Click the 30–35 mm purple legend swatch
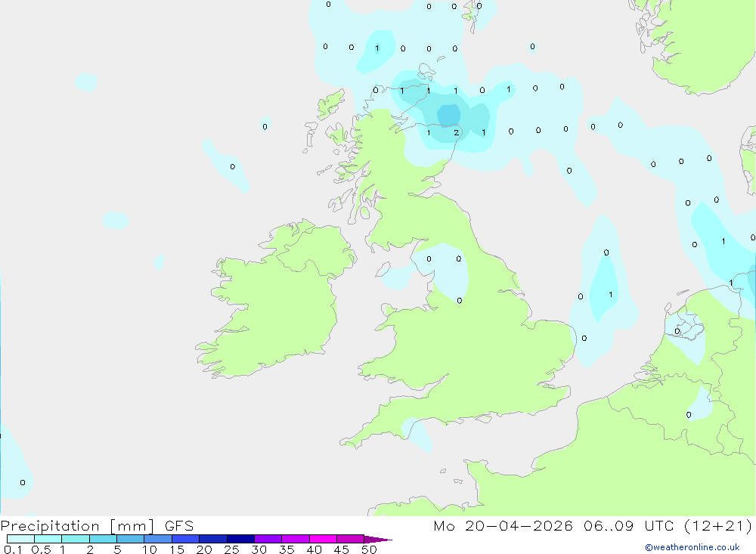Viewport: 756px width, 554px height. (x=268, y=539)
